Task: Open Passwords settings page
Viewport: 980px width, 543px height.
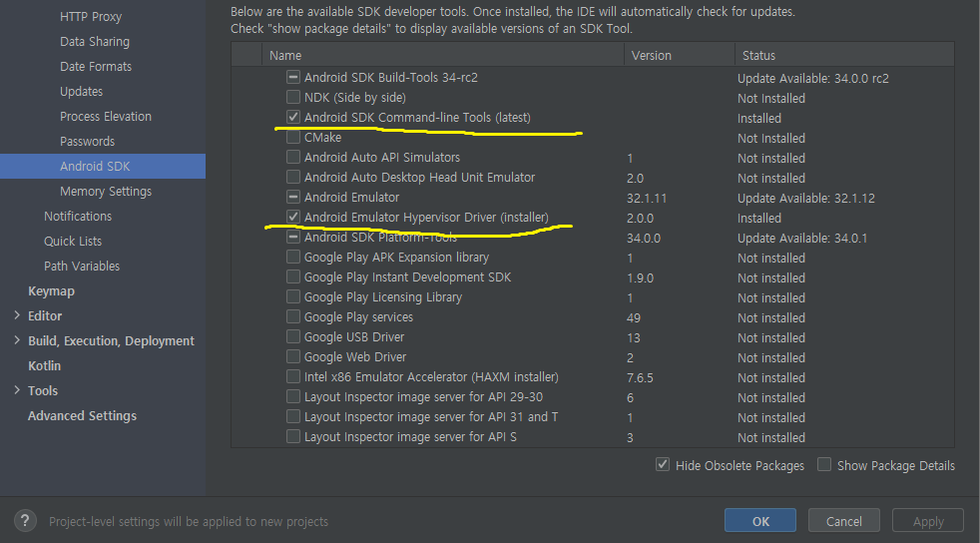Action: pyautogui.click(x=87, y=141)
